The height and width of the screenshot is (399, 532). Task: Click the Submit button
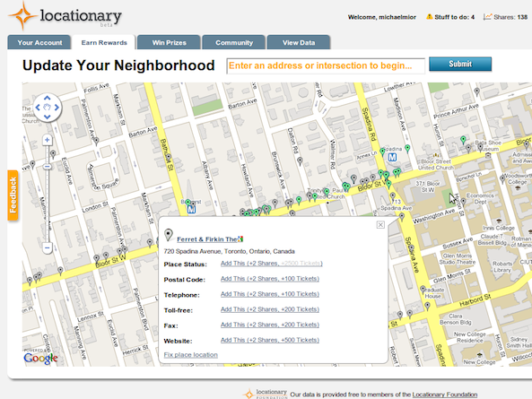[460, 64]
